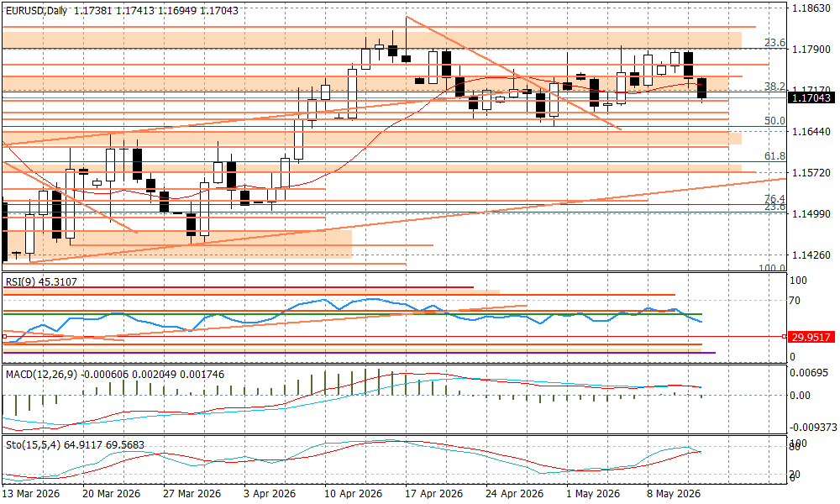The image size is (840, 504).
Task: Select the last black candle on the chart
Action: click(701, 88)
